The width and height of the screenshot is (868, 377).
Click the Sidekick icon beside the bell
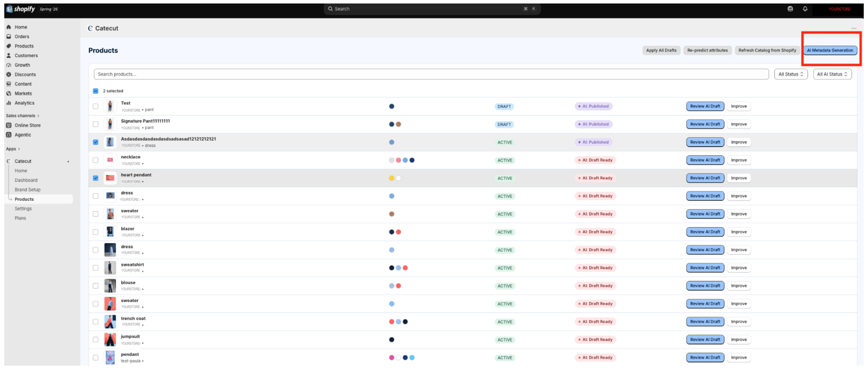click(790, 9)
